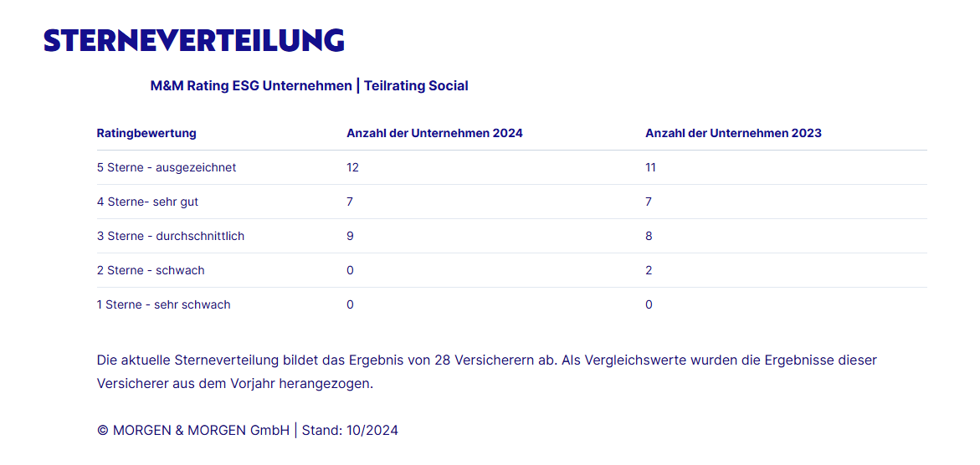Select the 5 Sterne - ausgezeichnet row label
The image size is (980, 465).
click(x=167, y=167)
